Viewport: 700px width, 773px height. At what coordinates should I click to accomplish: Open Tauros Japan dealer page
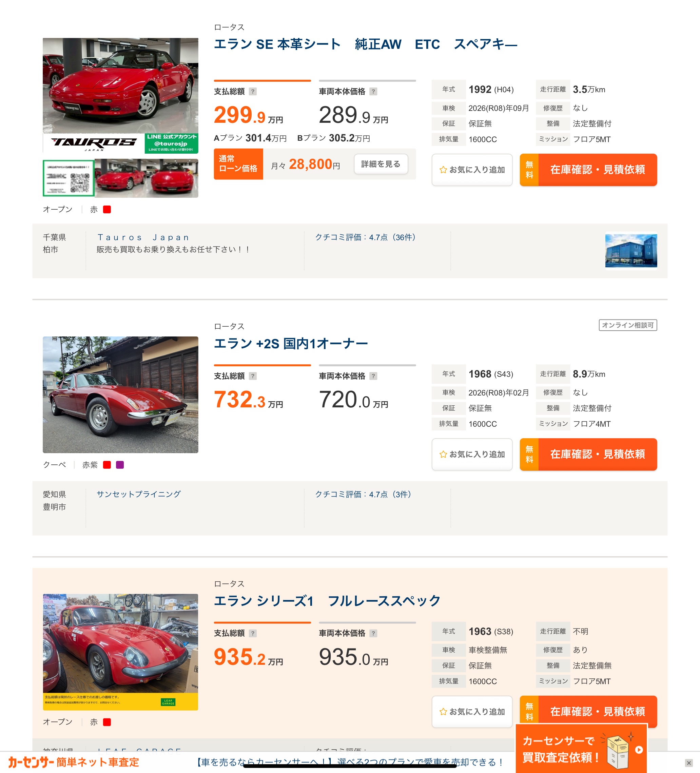click(x=143, y=237)
